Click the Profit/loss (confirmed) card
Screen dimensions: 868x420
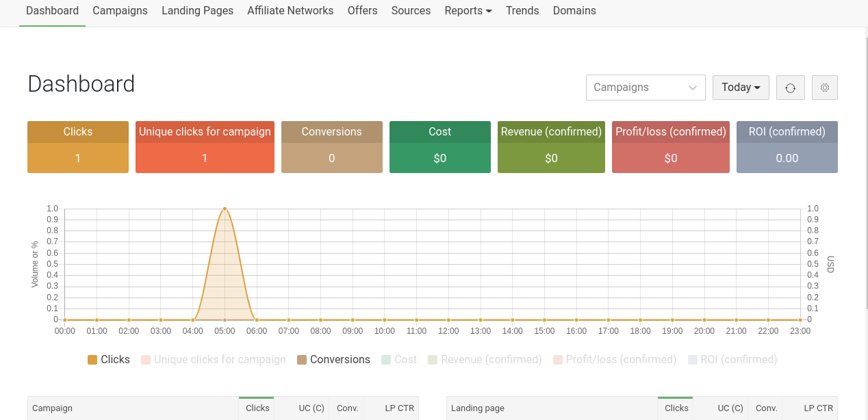tap(671, 147)
